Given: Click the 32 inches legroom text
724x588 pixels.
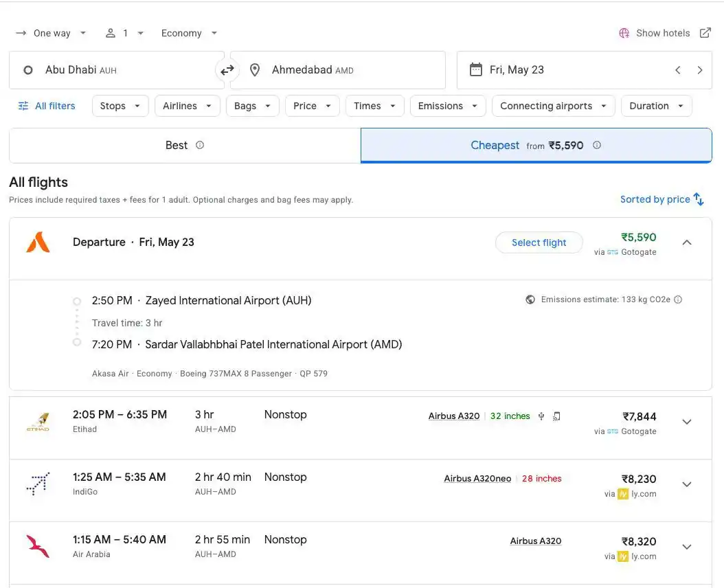Looking at the screenshot, I should (x=510, y=416).
